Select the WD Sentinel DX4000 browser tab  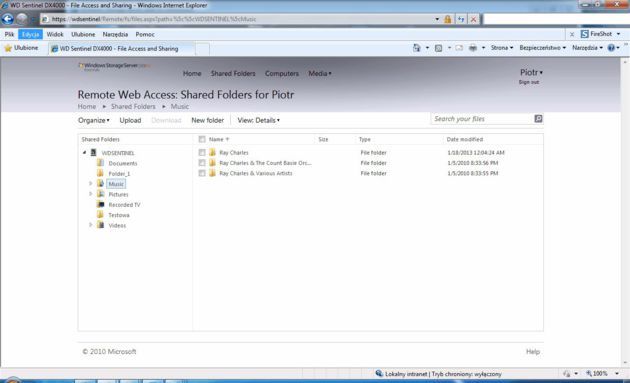coord(122,49)
